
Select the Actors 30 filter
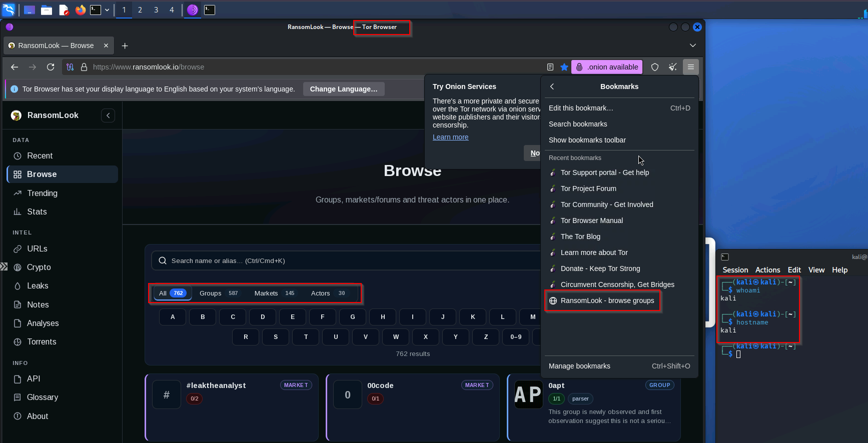click(x=328, y=293)
